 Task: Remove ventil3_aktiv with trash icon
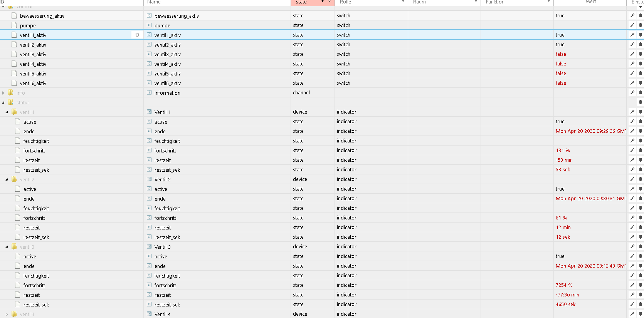[641, 54]
